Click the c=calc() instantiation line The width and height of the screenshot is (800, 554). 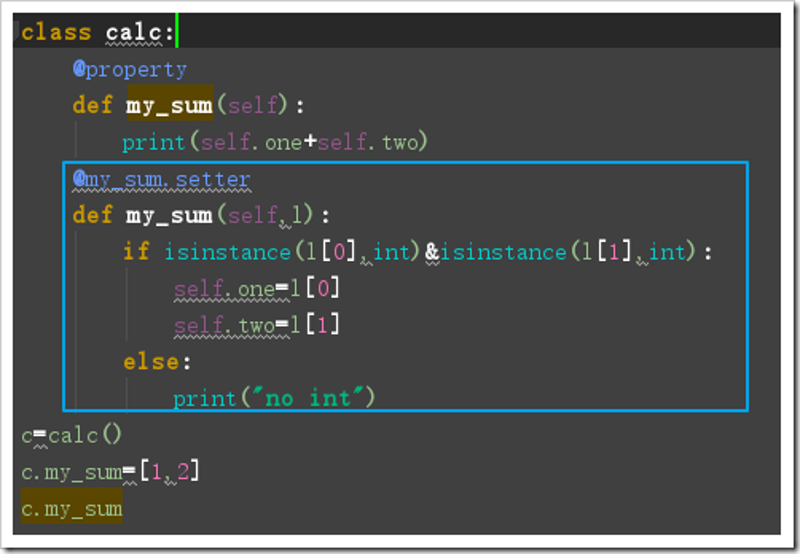(x=71, y=435)
